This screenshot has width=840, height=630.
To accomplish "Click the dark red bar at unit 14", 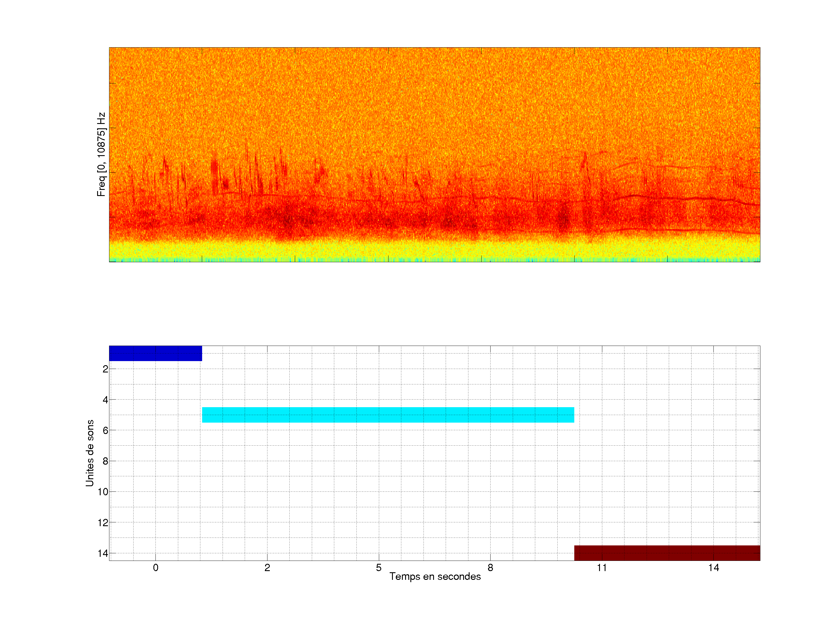I will point(667,552).
